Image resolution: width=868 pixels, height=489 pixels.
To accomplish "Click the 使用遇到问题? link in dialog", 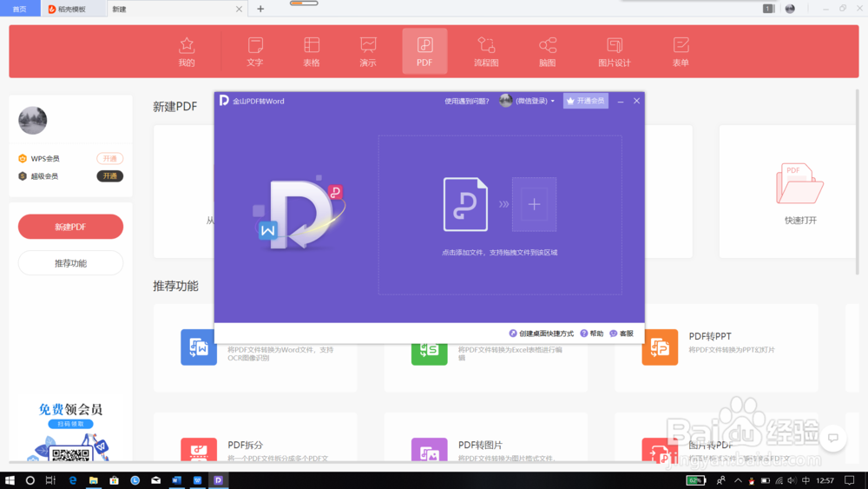I will click(x=467, y=101).
